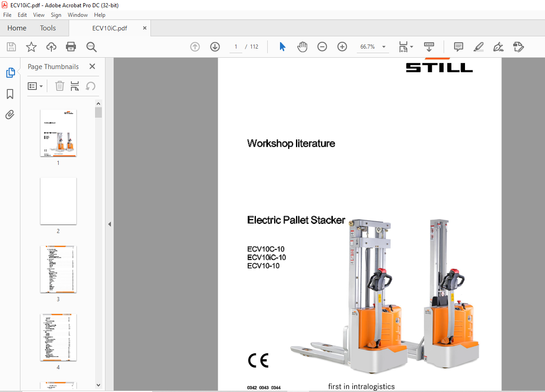Click the 'Workshop literature' heading
Viewport: 545px width, 392px height.
[x=291, y=144]
